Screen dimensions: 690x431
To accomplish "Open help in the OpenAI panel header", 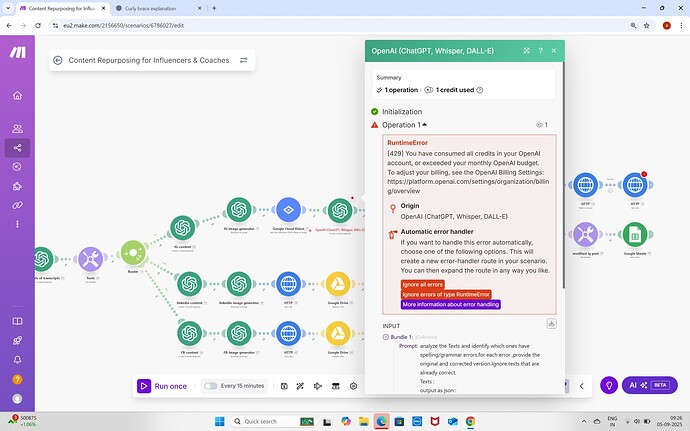I will pos(540,51).
